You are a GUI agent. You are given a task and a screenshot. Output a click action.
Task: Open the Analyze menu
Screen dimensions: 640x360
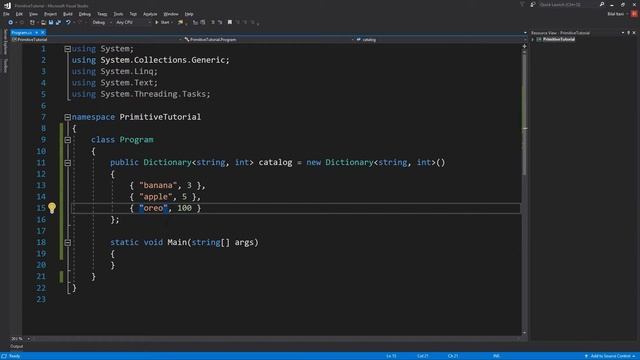tap(150, 14)
